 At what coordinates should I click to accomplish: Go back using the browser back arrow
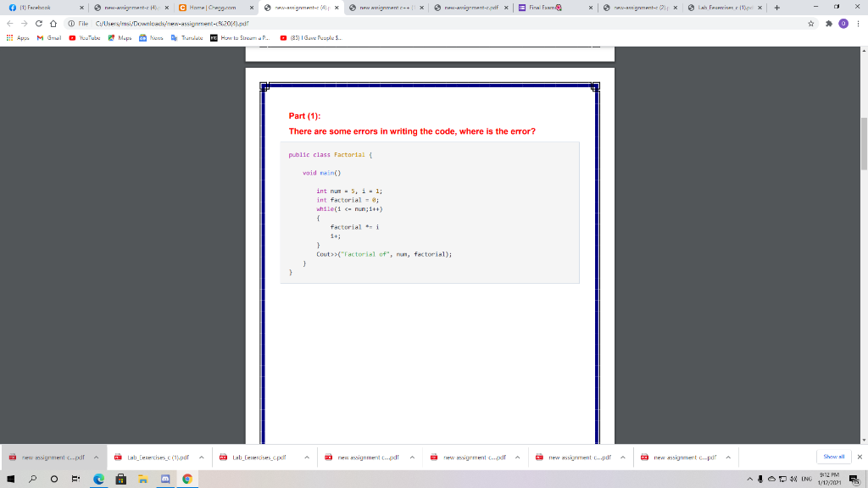(10, 23)
